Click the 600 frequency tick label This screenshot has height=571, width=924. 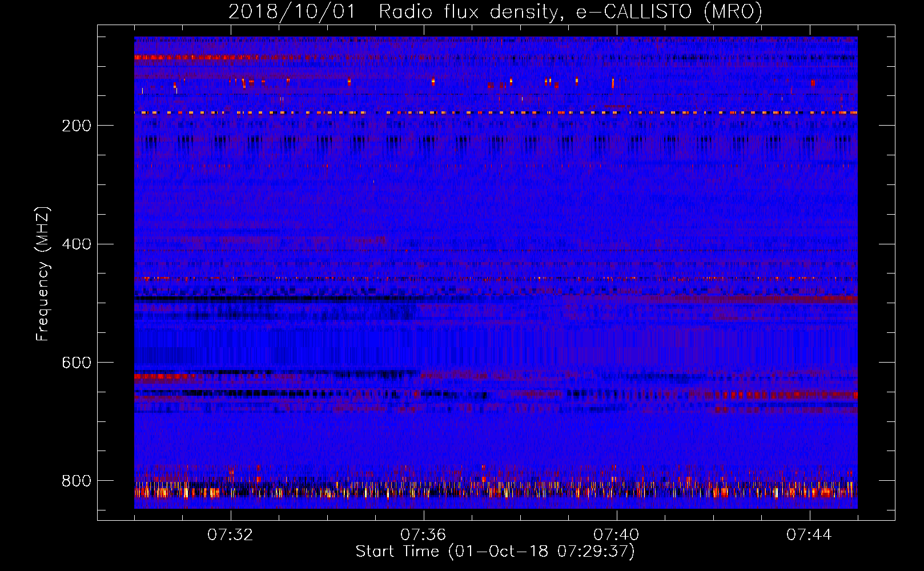77,363
